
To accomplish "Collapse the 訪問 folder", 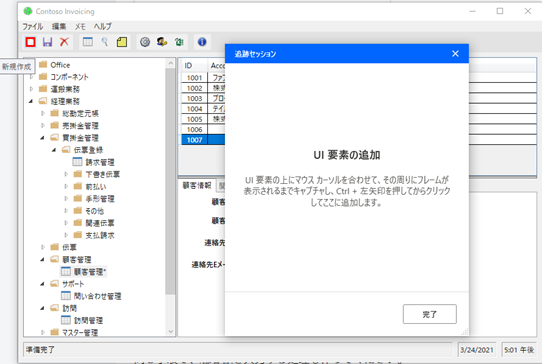I will tap(43, 308).
